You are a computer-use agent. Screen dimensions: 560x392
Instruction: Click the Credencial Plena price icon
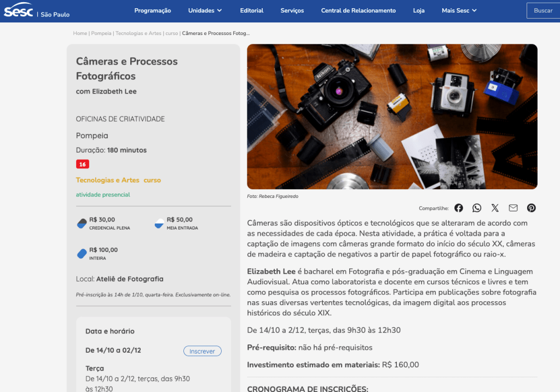coord(82,223)
